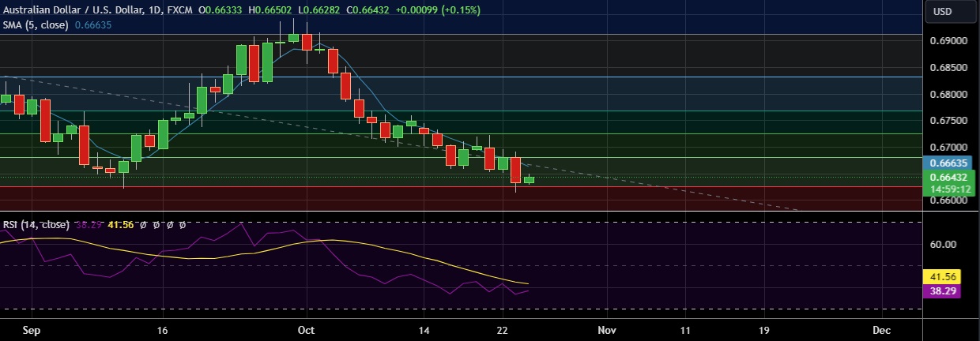Click the SMA legend value 0.66635
This screenshot has height=341, width=980.
point(92,24)
